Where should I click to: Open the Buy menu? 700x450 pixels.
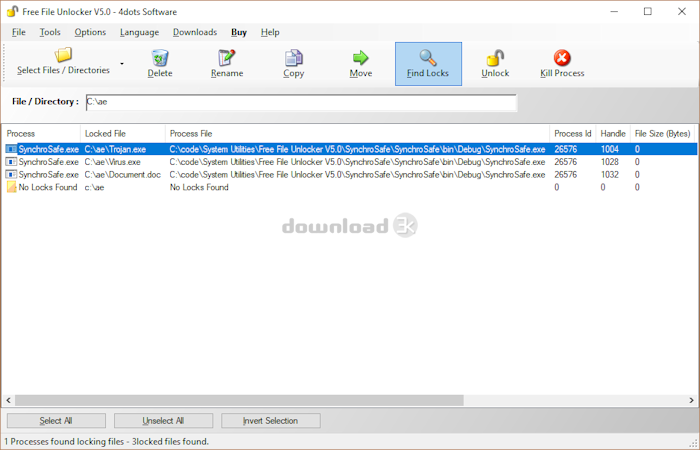point(239,32)
